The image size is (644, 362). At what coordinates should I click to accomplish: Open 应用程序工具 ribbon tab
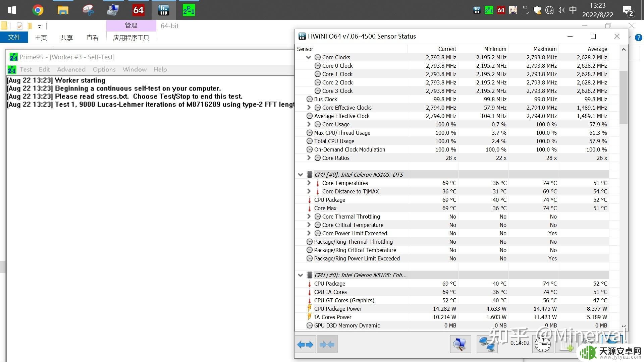131,38
